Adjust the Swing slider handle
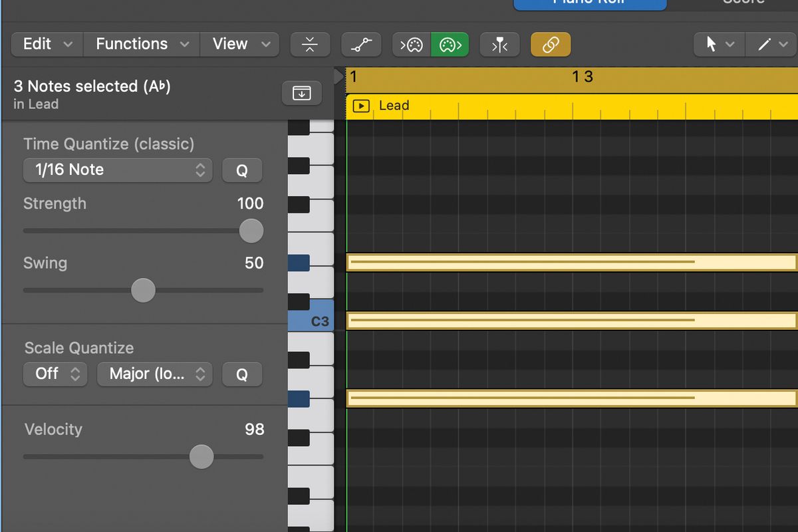798x532 pixels. coord(142,290)
